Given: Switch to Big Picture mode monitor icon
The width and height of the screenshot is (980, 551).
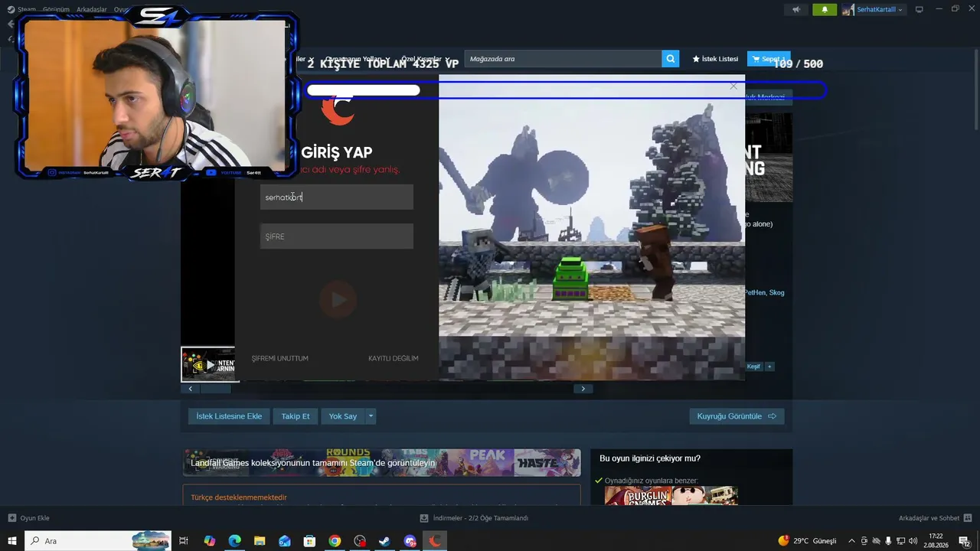Looking at the screenshot, I should (x=919, y=9).
